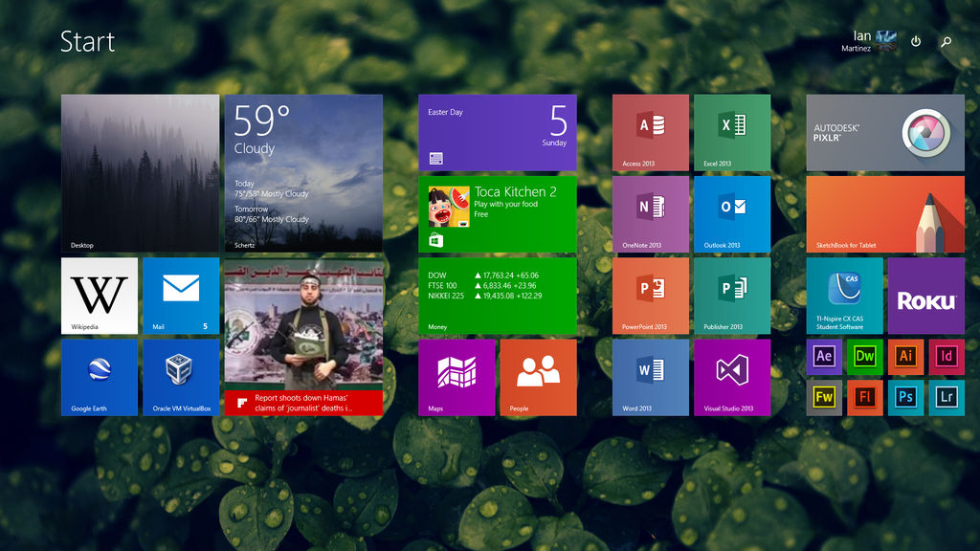Viewport: 980px width, 551px height.
Task: Click the search icon near the account name
Action: (x=946, y=42)
